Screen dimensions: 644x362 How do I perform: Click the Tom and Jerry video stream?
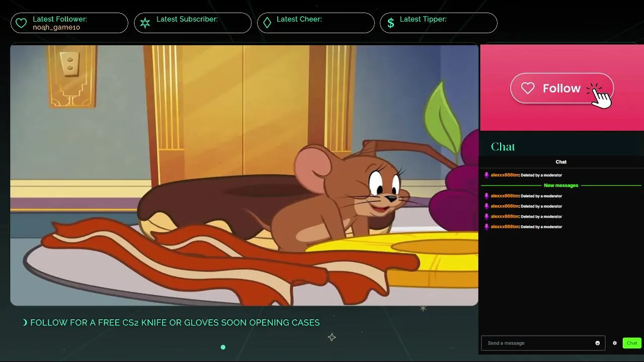coord(244,175)
